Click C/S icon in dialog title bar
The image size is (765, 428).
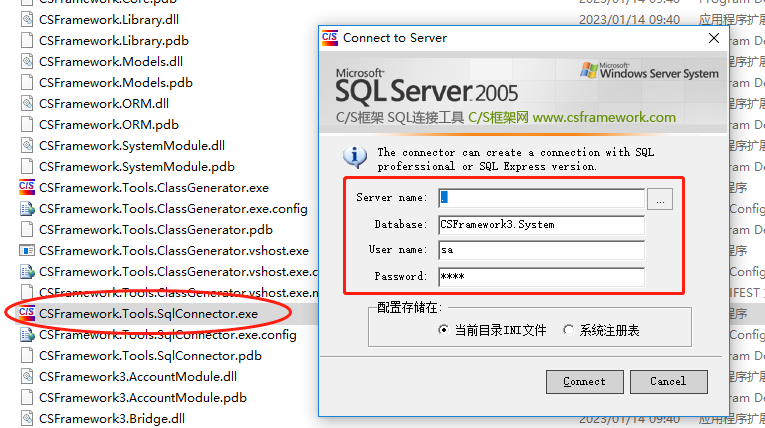point(330,38)
